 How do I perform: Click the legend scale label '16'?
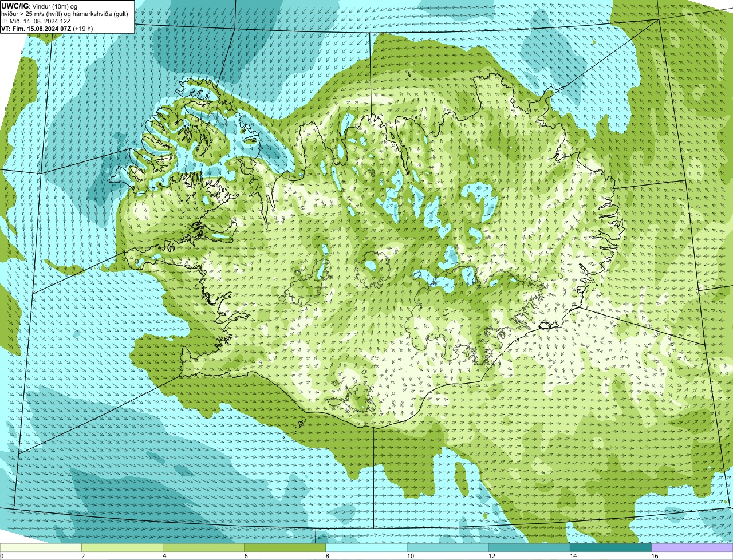pos(655,556)
